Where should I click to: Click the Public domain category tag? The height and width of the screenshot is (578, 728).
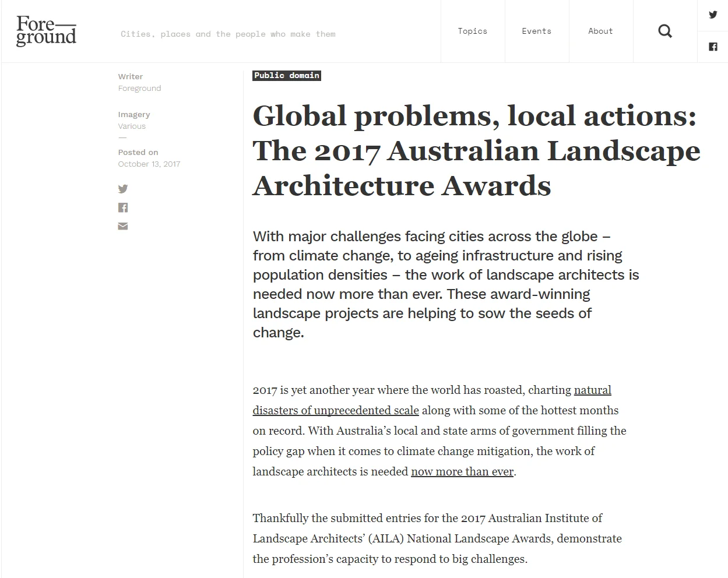287,76
